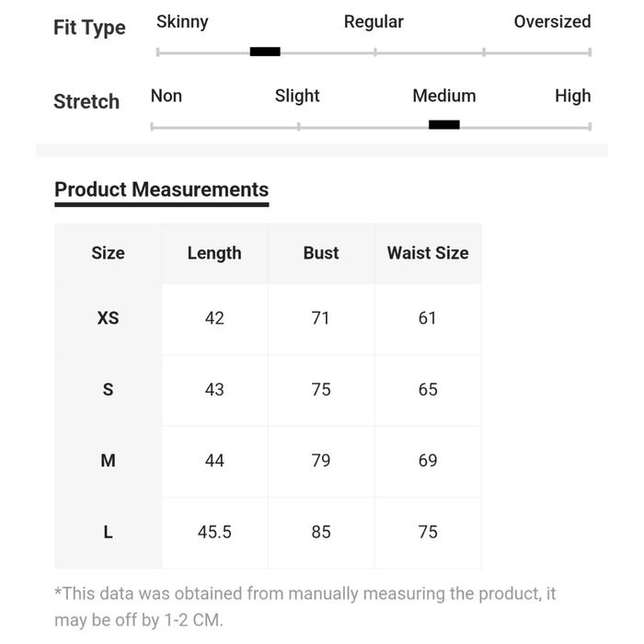Open the Product Measurements heading
644x644 pixels.
click(x=162, y=190)
